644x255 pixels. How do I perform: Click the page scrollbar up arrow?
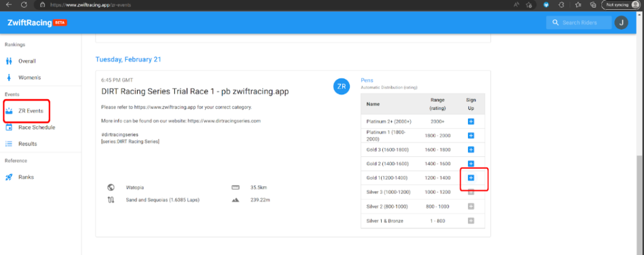640,14
